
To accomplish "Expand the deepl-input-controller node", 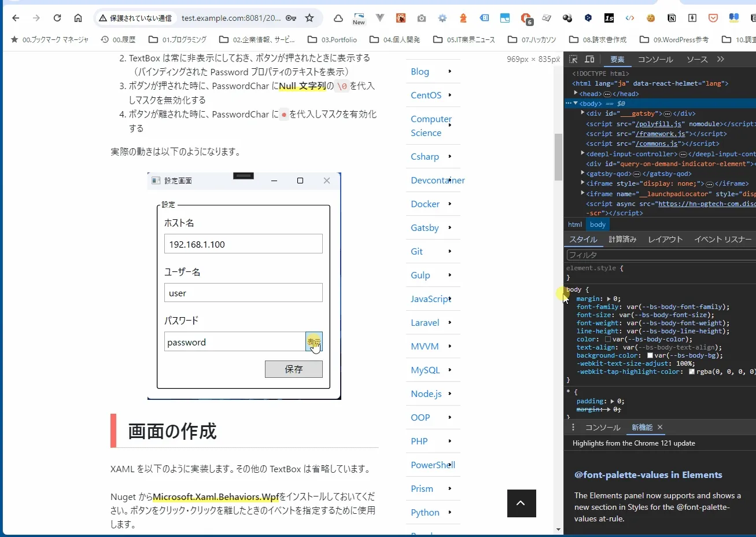I will pyautogui.click(x=582, y=153).
